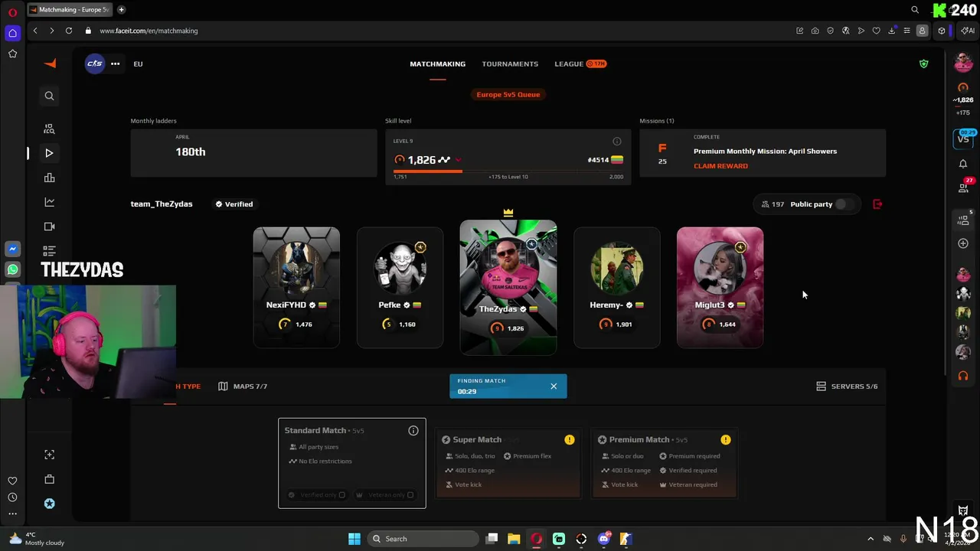Expand the Elo trend red chevron
Screen dimensions: 980x551
[458, 160]
